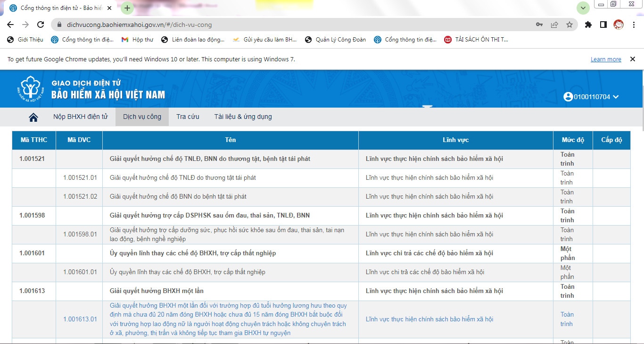Click the share page icon in address bar
The image size is (644, 344).
click(554, 25)
